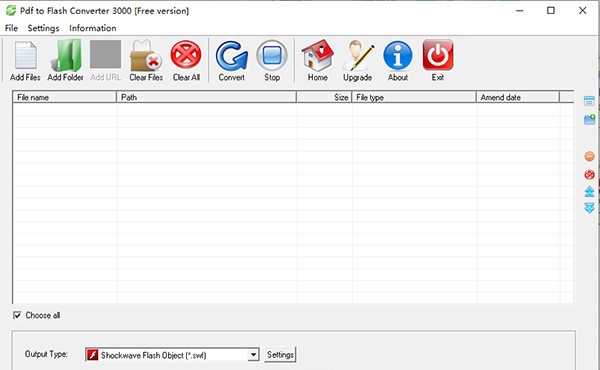Screen dimensions: 600x370
Task: Sort by Size column header
Action: [x=324, y=97]
